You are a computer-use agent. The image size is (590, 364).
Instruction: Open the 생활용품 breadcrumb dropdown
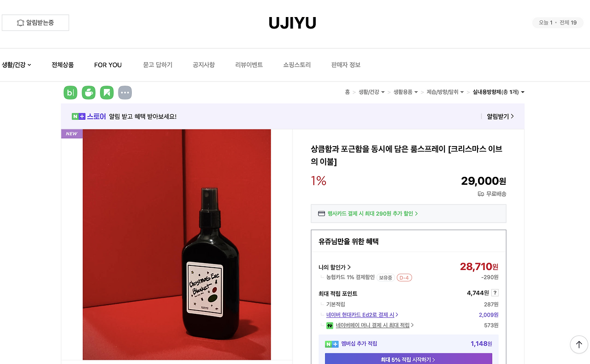406,92
